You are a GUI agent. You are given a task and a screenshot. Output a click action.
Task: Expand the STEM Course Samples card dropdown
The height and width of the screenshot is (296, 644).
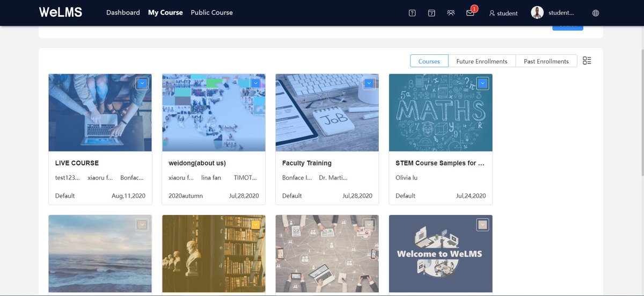482,83
